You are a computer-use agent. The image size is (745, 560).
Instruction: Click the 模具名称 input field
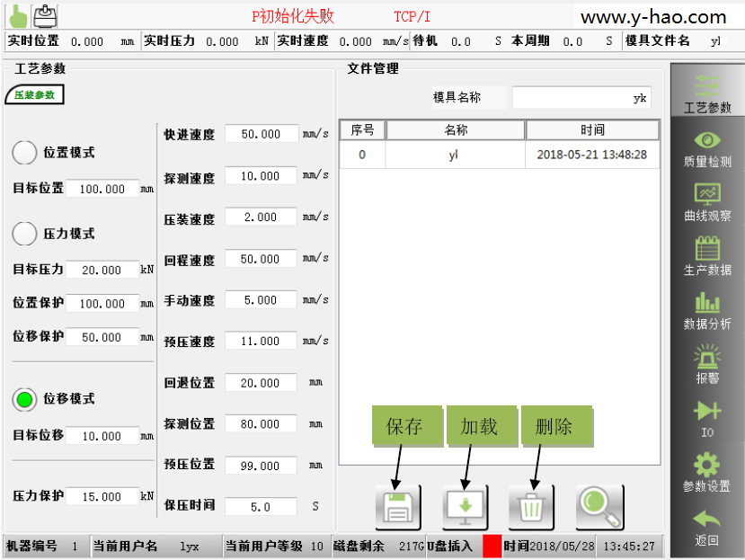coord(581,98)
